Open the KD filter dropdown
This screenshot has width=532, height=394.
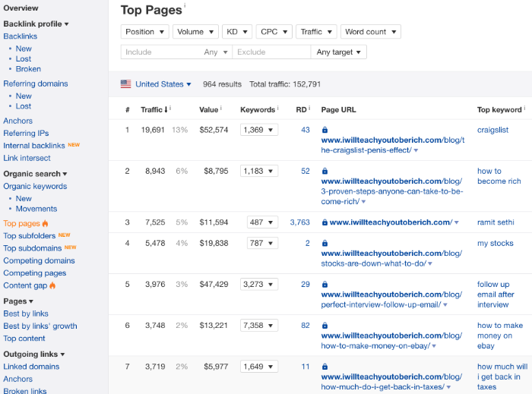coord(237,32)
